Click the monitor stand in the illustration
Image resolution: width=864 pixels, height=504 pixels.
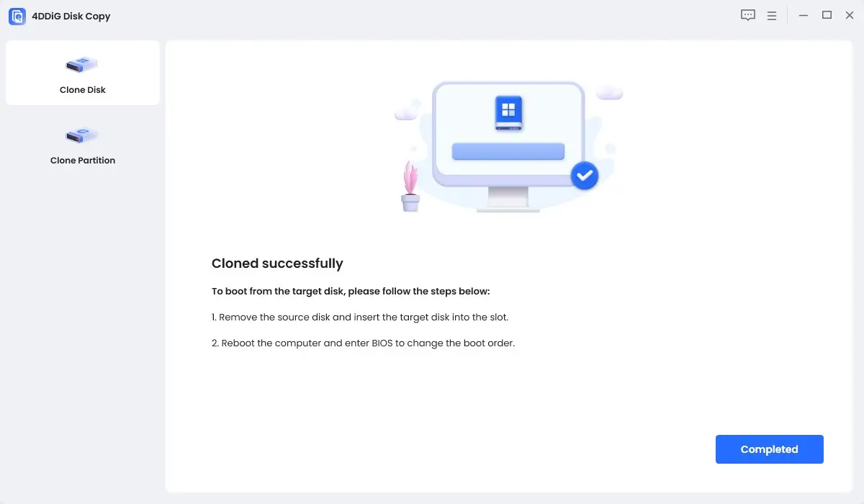(508, 199)
